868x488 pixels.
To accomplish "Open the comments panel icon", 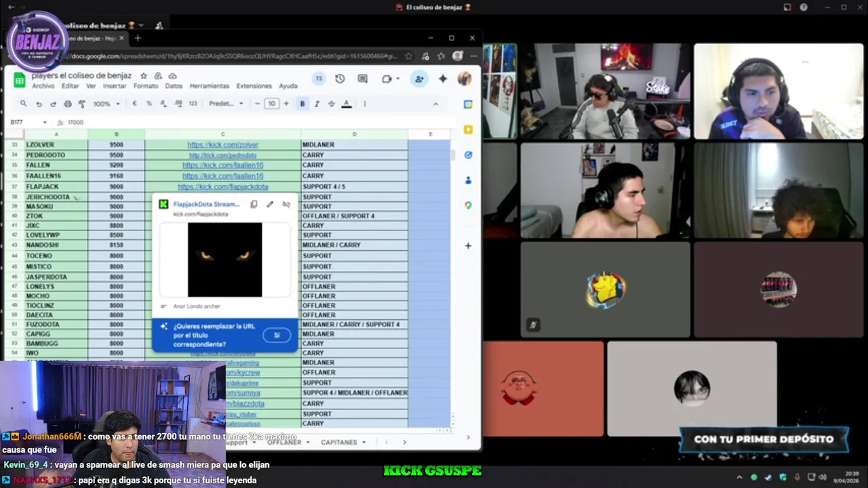I will click(362, 79).
